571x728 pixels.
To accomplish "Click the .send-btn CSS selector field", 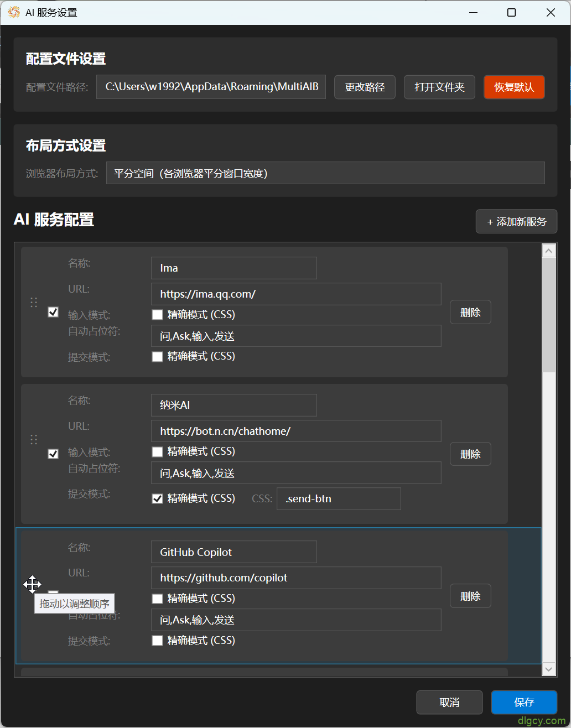I will tap(339, 498).
